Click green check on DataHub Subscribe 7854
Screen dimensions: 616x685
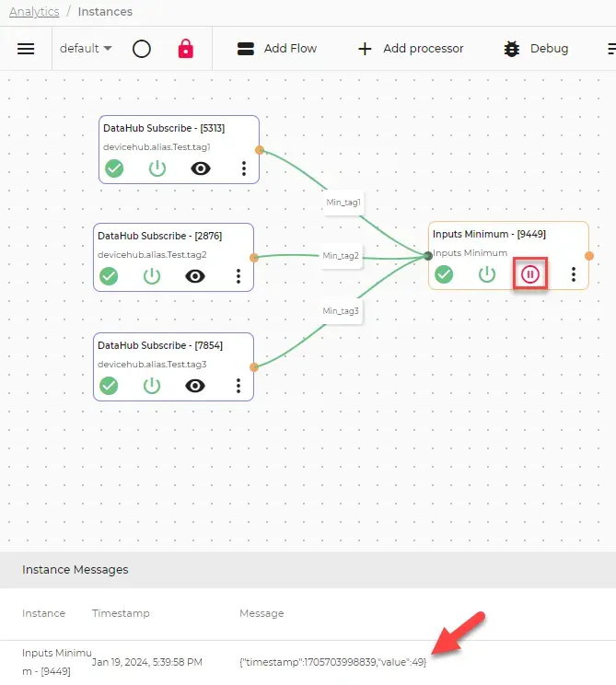(109, 386)
